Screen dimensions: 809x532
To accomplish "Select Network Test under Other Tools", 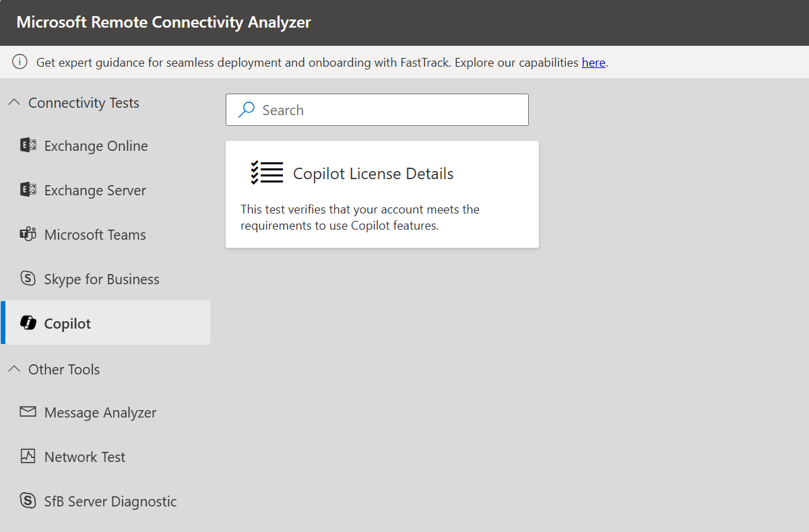I will pos(84,456).
